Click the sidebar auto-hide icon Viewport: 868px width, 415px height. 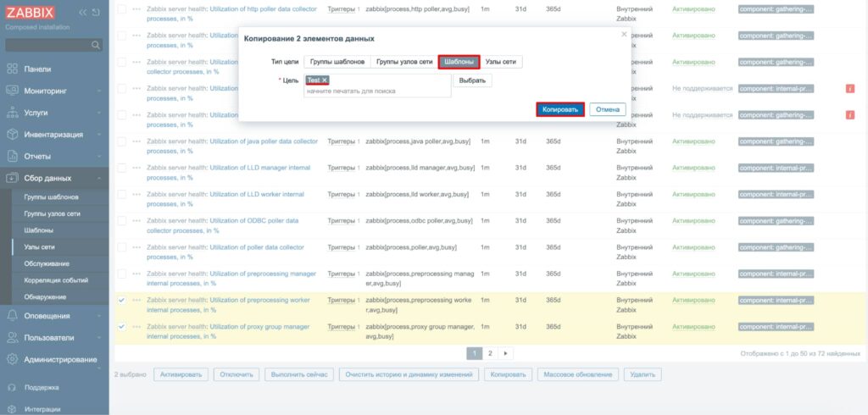point(96,13)
